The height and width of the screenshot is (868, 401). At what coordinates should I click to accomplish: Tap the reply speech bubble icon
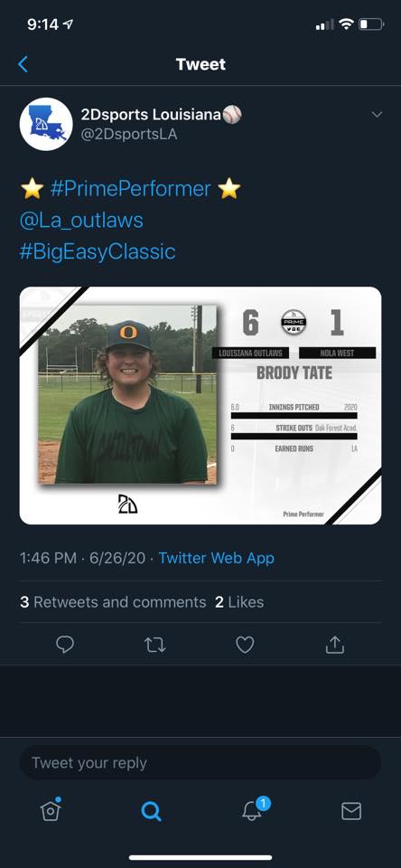tap(65, 644)
